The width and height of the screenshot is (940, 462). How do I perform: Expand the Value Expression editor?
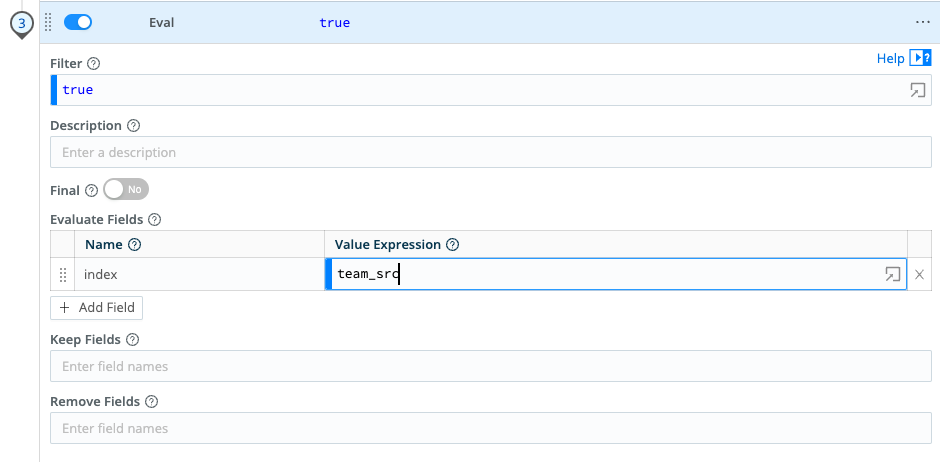pos(893,274)
